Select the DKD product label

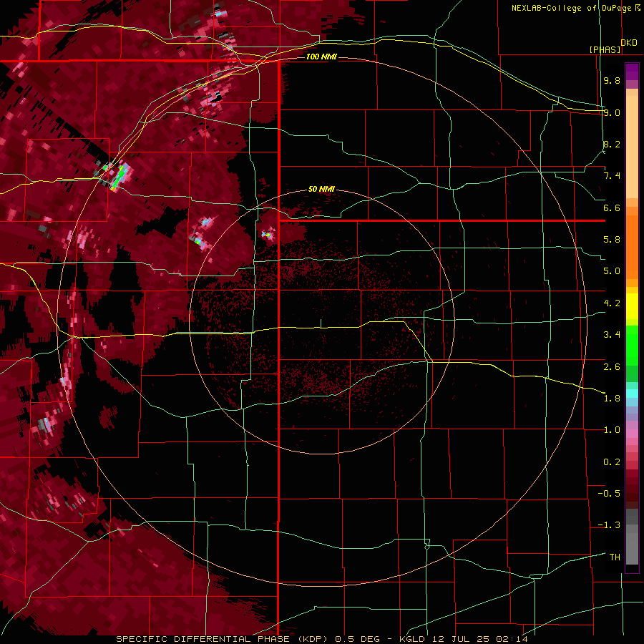click(629, 42)
